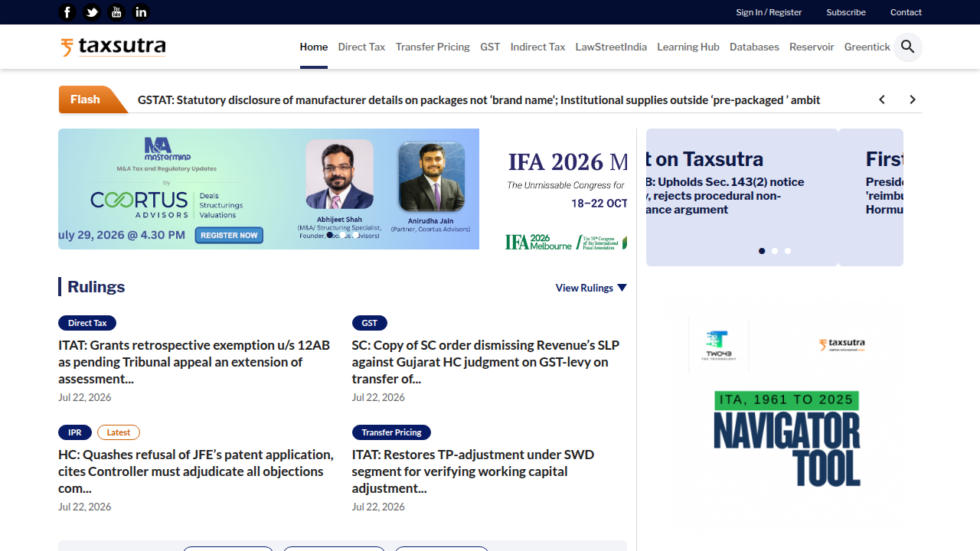980x551 pixels.
Task: Open the LinkedIn page icon
Action: (x=141, y=12)
